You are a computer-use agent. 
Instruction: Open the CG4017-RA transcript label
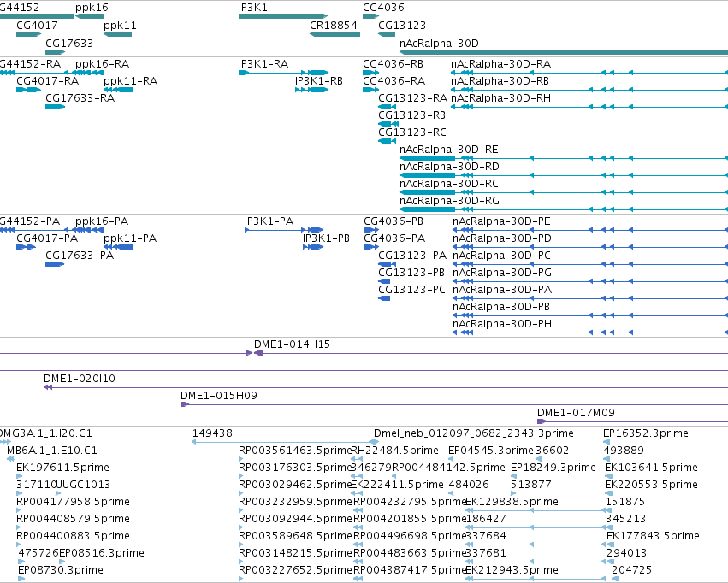[47, 80]
